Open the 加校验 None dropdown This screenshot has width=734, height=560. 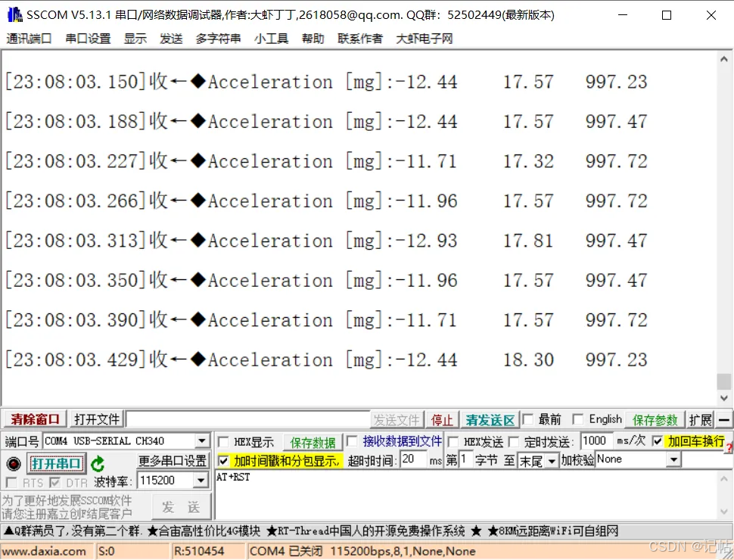click(x=673, y=460)
